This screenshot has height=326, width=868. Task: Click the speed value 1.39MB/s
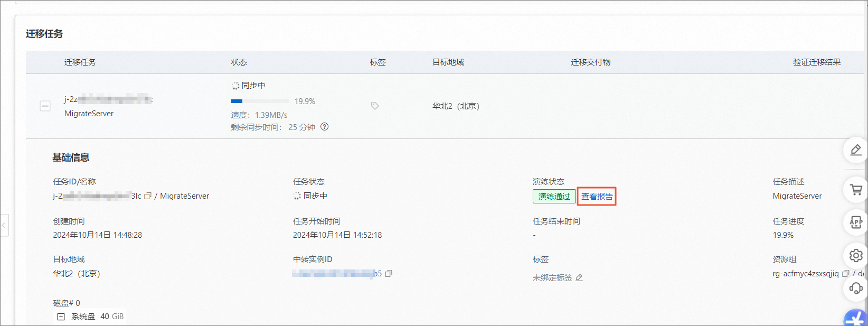(x=271, y=115)
